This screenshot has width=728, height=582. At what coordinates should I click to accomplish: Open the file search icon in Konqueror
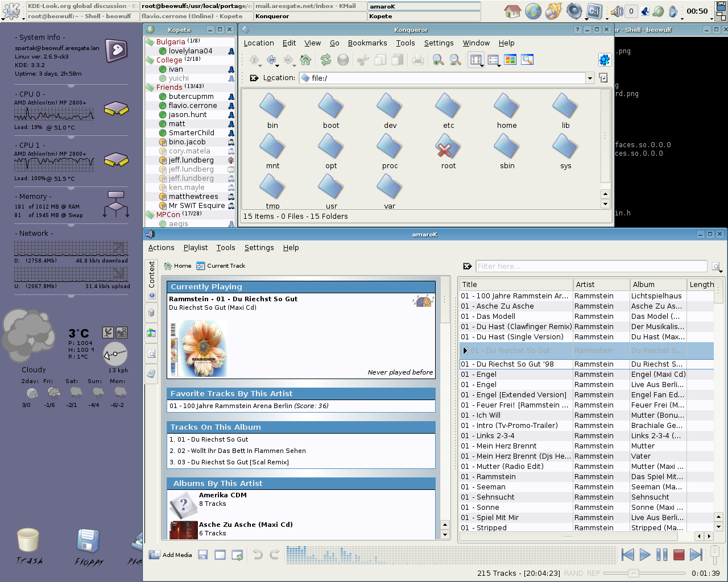pos(527,60)
